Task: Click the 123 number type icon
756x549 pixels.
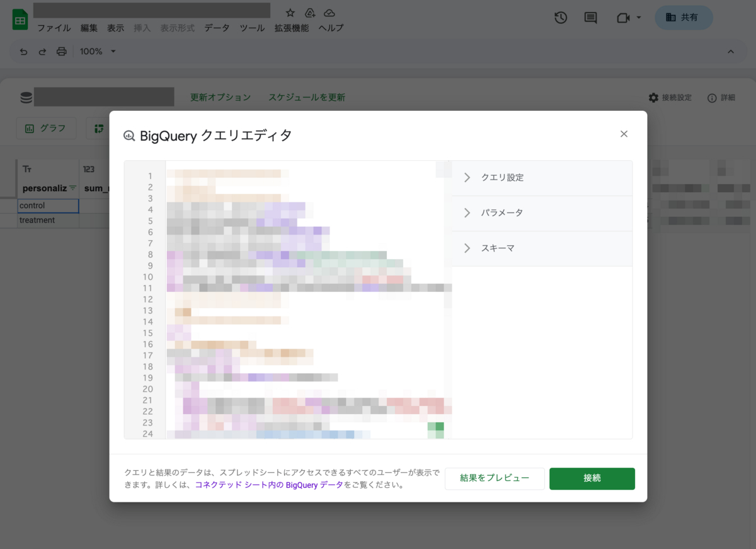Action: (x=88, y=170)
